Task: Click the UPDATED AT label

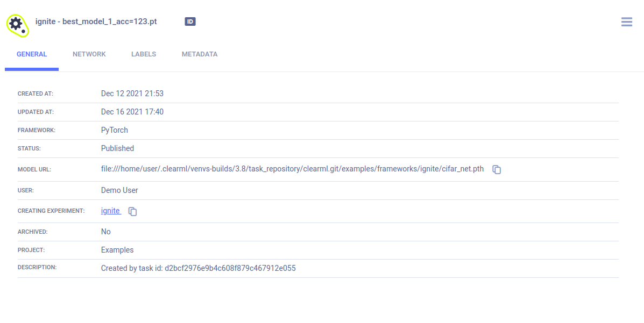Action: [36, 112]
